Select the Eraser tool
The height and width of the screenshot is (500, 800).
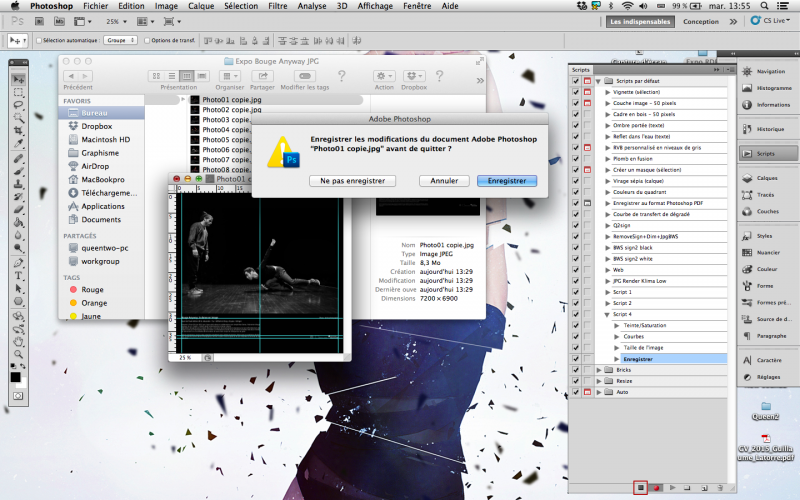(x=18, y=210)
